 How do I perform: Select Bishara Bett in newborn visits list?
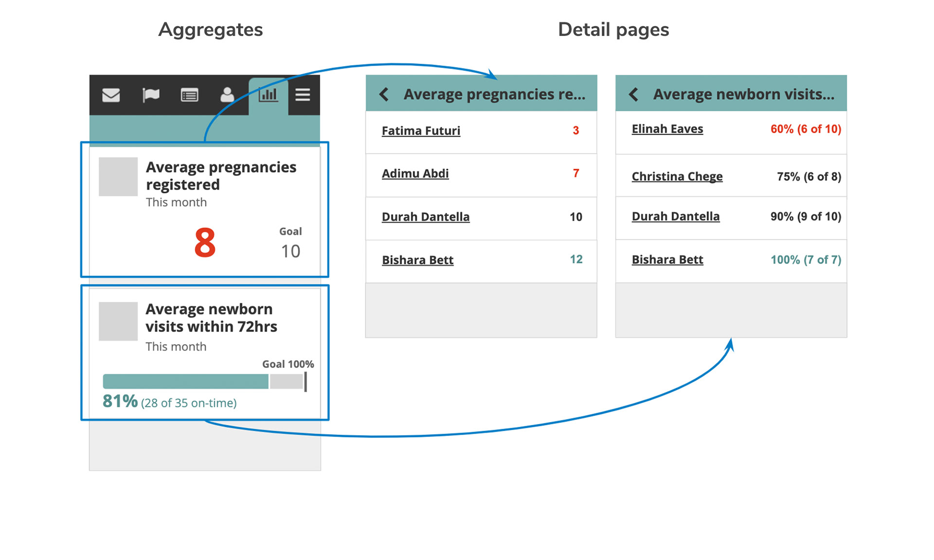click(x=667, y=260)
